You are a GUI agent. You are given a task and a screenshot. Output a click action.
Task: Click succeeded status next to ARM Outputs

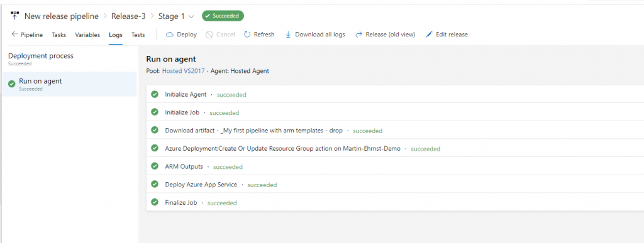click(228, 167)
